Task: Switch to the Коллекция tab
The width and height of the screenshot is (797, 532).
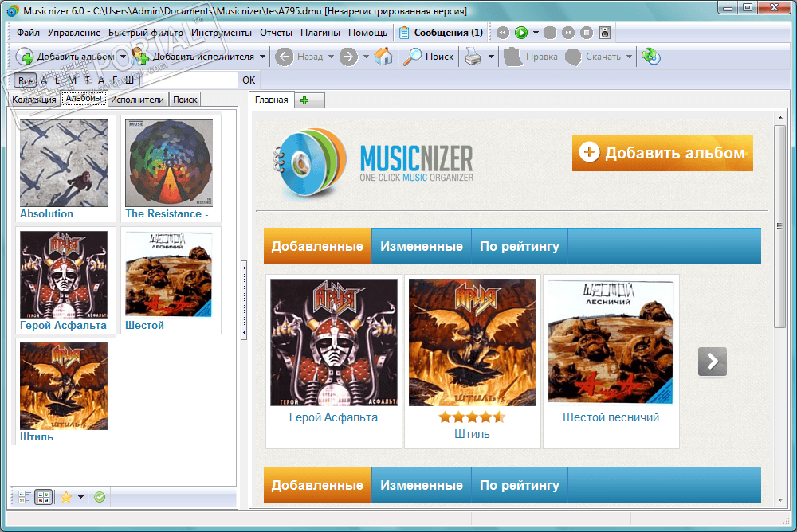Action: point(34,100)
